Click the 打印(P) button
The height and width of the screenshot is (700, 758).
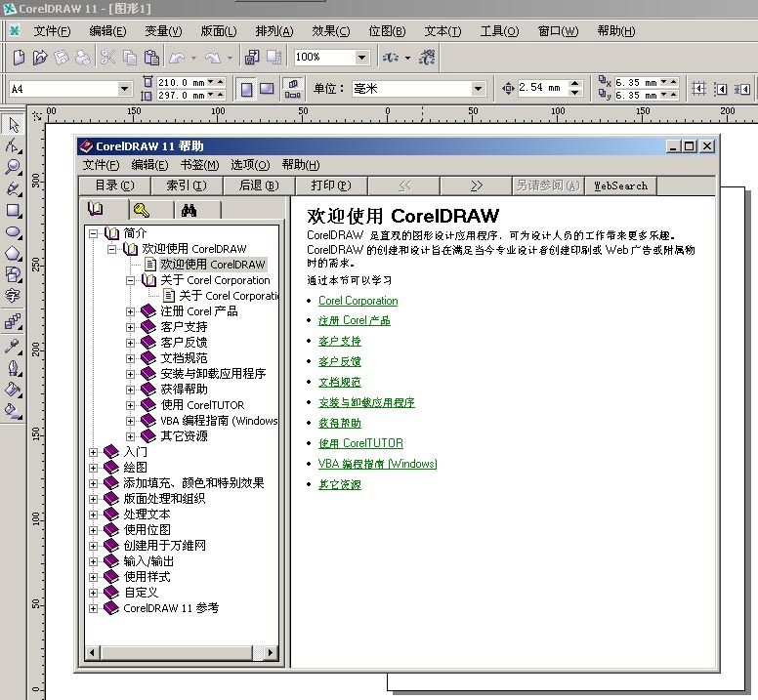tap(331, 185)
